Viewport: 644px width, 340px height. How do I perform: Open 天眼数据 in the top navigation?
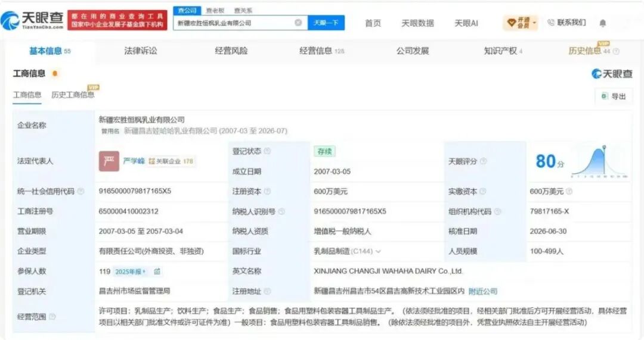[x=417, y=23]
